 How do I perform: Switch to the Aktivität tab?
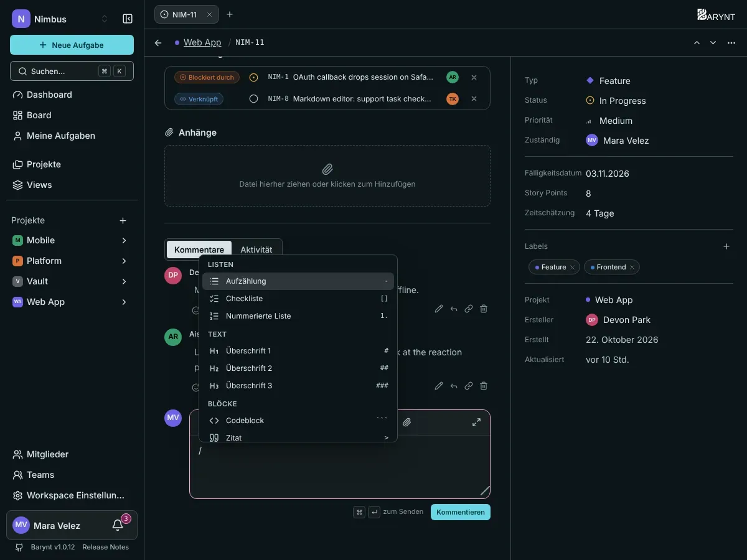pos(256,250)
